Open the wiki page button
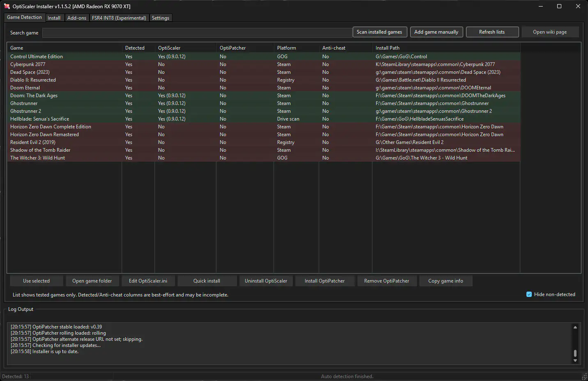 [550, 32]
